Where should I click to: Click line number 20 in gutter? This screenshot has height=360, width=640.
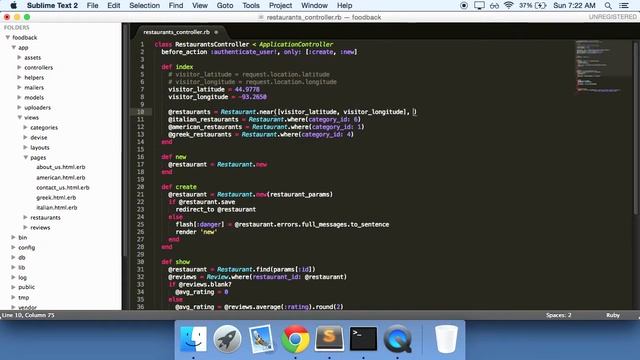coord(140,187)
